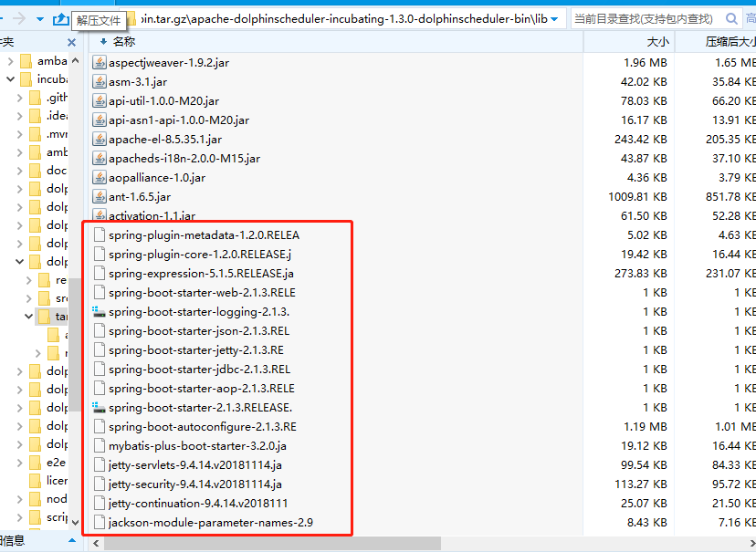The width and height of the screenshot is (756, 552).
Task: Click the spring-boot-starter-jetty-2.1.3 file icon
Action: [x=100, y=350]
